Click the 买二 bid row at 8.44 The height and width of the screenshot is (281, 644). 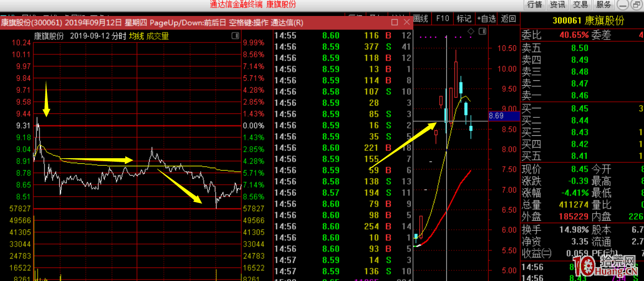coord(582,120)
